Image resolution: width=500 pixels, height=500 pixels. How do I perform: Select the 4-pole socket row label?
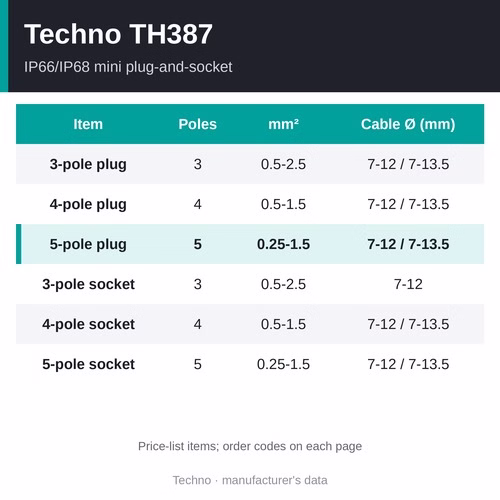coord(88,324)
